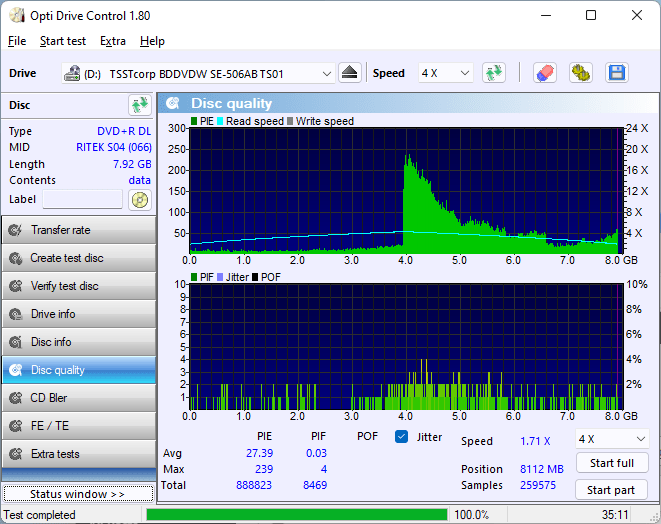Click the green progress bar
The width and height of the screenshot is (661, 524).
(x=296, y=515)
